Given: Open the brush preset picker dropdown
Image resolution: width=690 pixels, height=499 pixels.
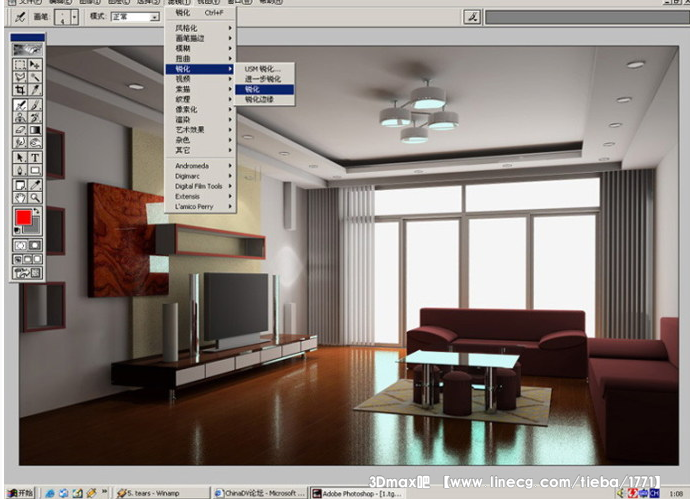Looking at the screenshot, I should tap(74, 17).
